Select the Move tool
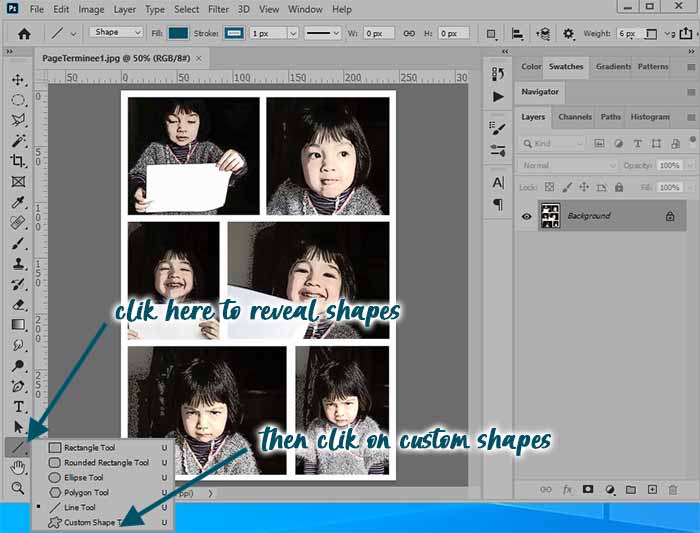 tap(18, 79)
